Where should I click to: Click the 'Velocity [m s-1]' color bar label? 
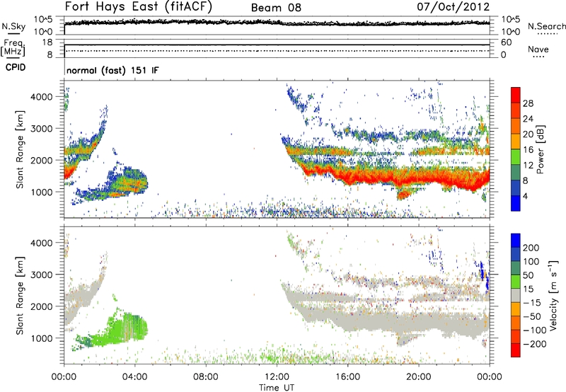point(553,295)
